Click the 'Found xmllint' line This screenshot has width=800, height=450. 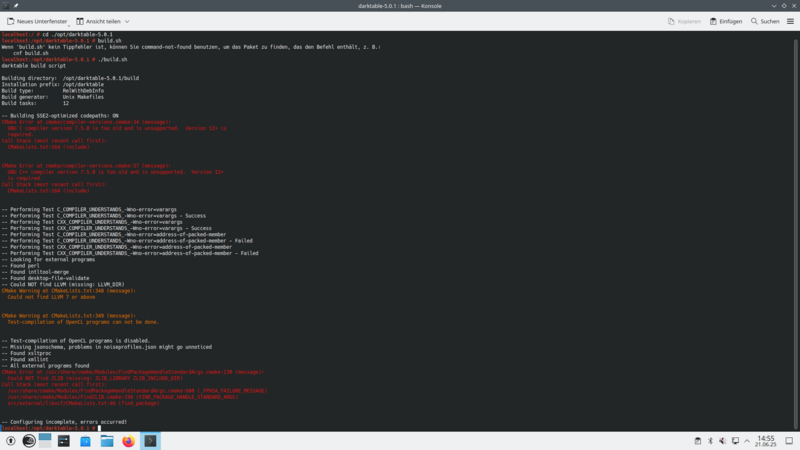pos(24,359)
